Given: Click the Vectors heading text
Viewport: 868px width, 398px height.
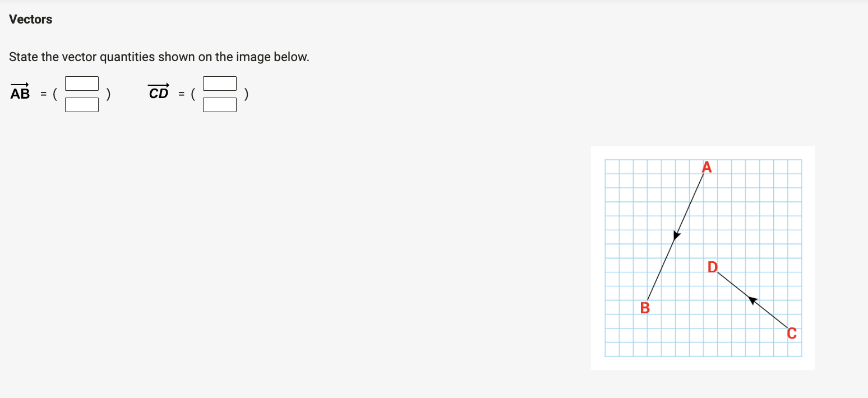Looking at the screenshot, I should tap(30, 18).
